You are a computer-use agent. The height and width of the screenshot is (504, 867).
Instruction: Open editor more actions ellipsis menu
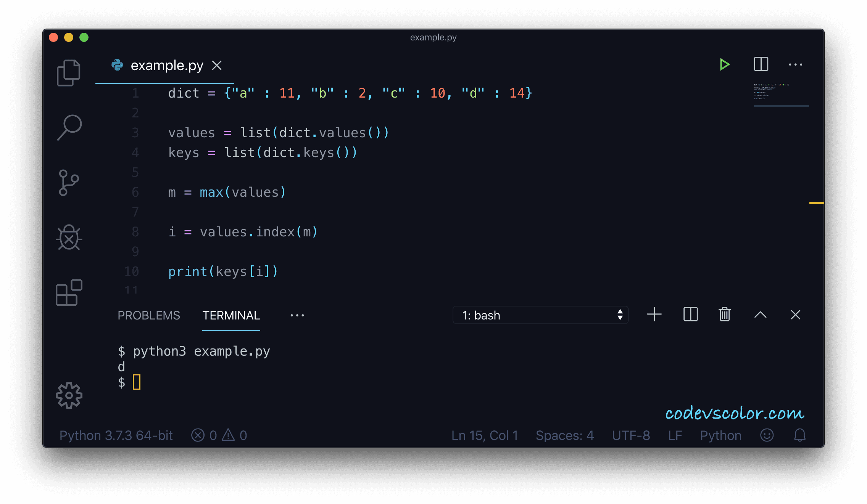[x=795, y=65]
